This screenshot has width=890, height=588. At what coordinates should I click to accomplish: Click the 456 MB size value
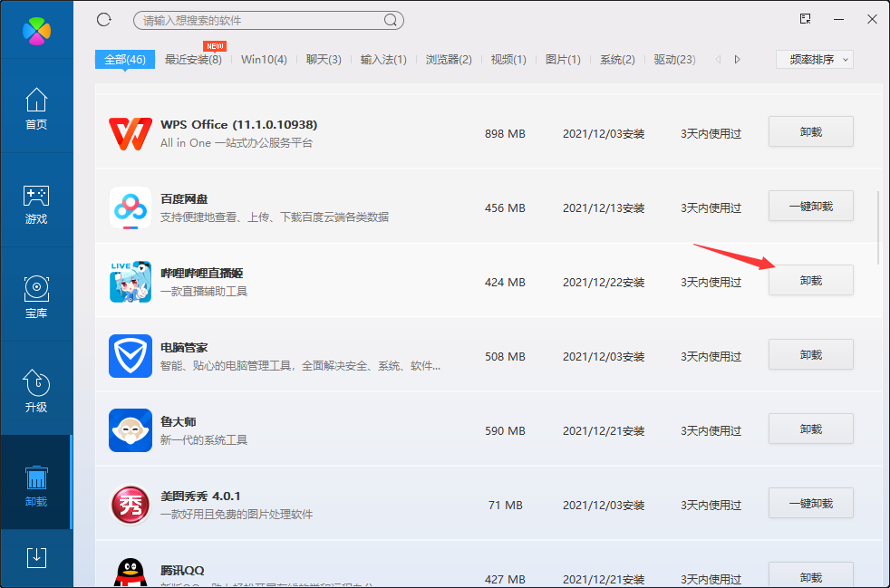tap(505, 208)
